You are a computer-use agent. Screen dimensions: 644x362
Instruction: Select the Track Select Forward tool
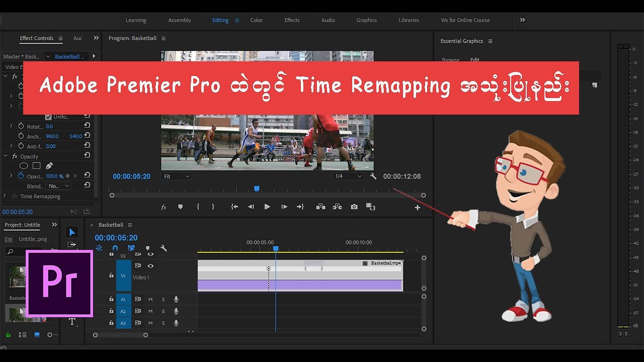click(72, 245)
